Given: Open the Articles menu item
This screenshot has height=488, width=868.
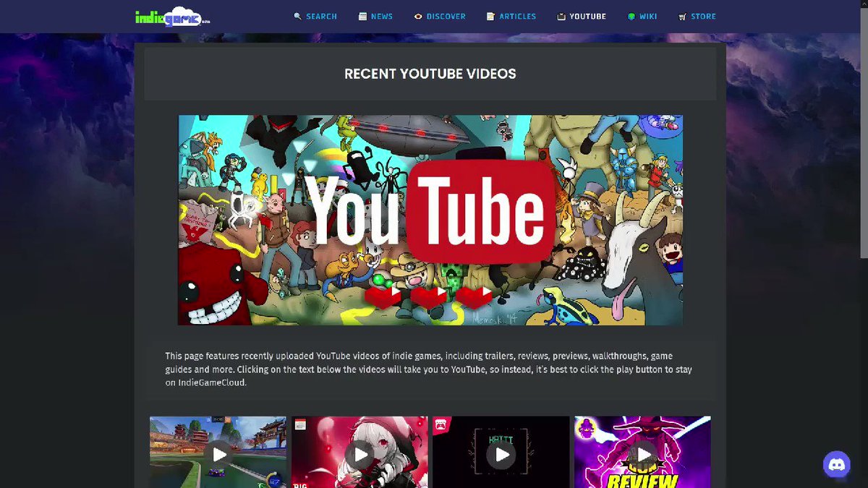Looking at the screenshot, I should [511, 16].
